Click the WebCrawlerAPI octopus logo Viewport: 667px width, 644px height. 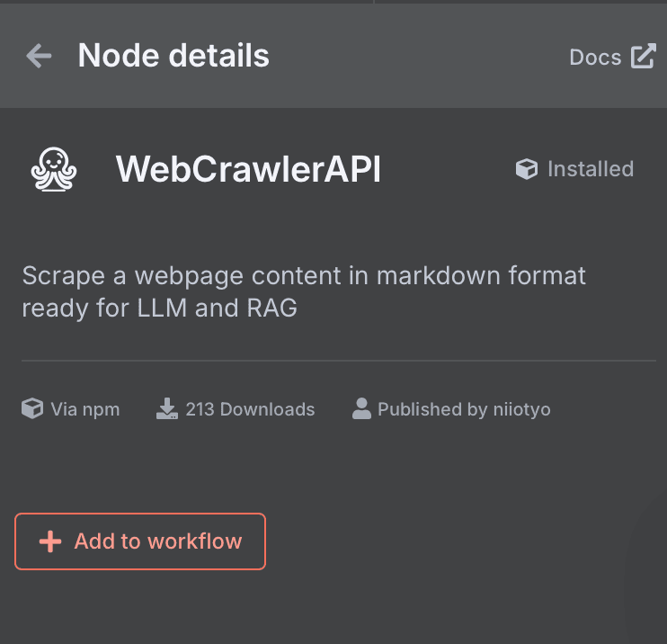(55, 169)
